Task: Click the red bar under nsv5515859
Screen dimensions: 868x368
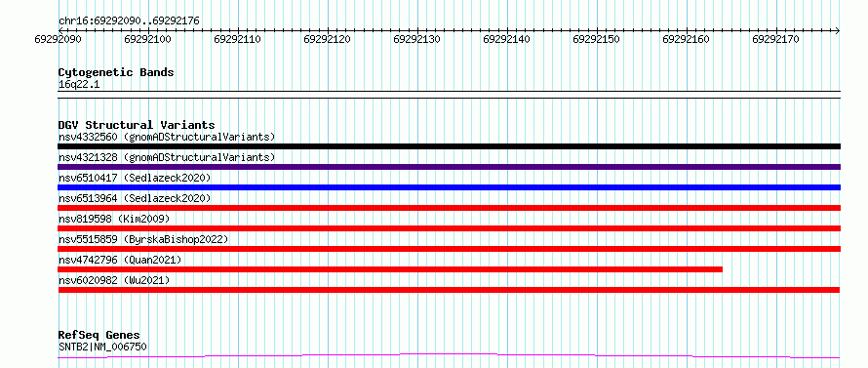Action: [x=449, y=249]
